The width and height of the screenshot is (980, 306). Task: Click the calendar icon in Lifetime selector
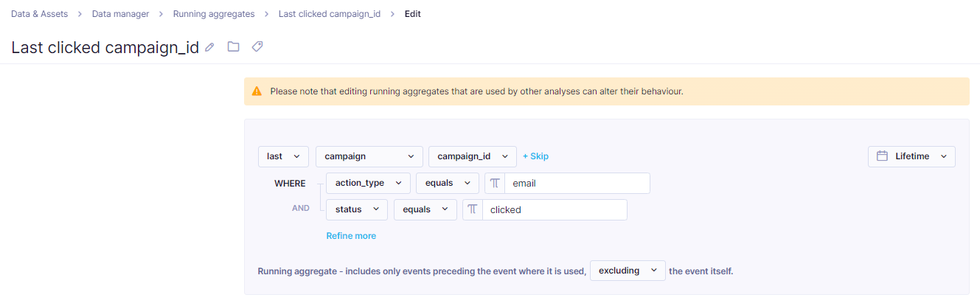(882, 156)
